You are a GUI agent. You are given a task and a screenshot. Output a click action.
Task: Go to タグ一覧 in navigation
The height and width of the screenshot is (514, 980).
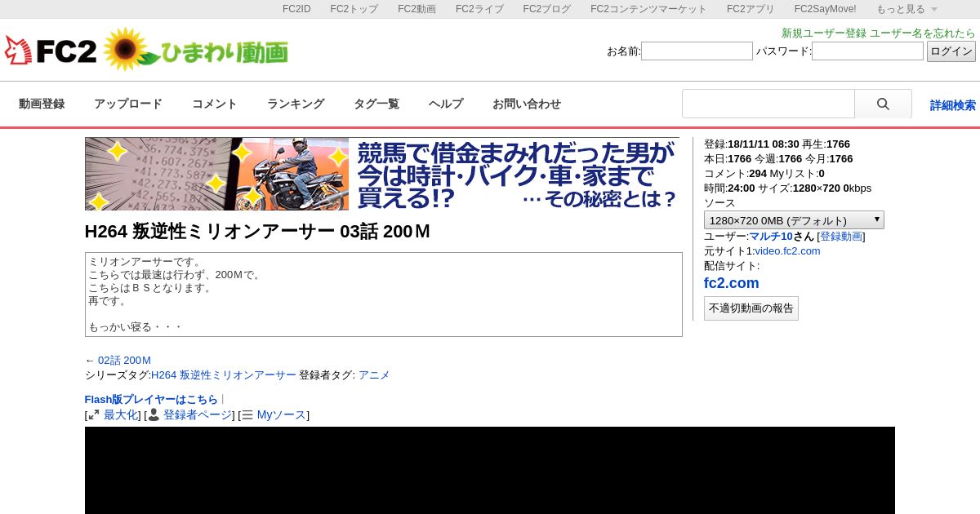tap(376, 104)
